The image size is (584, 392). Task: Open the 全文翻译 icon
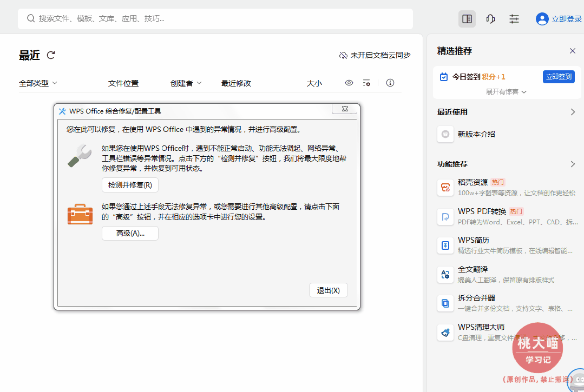pyautogui.click(x=445, y=275)
